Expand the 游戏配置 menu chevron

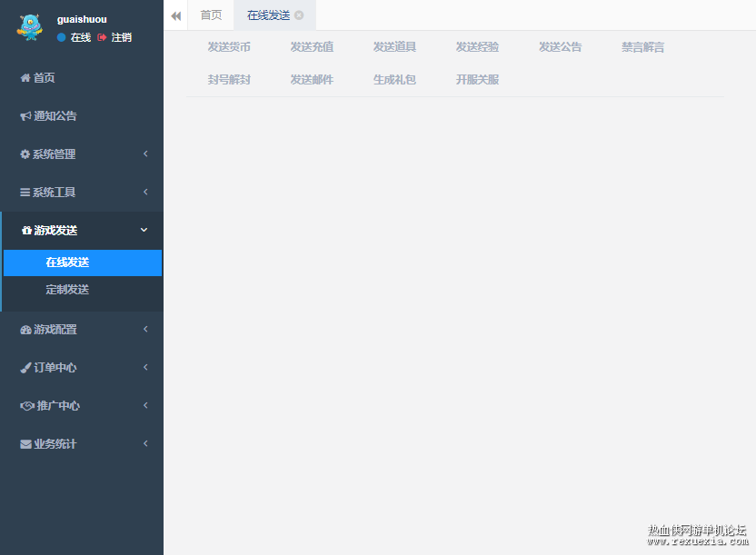[145, 329]
